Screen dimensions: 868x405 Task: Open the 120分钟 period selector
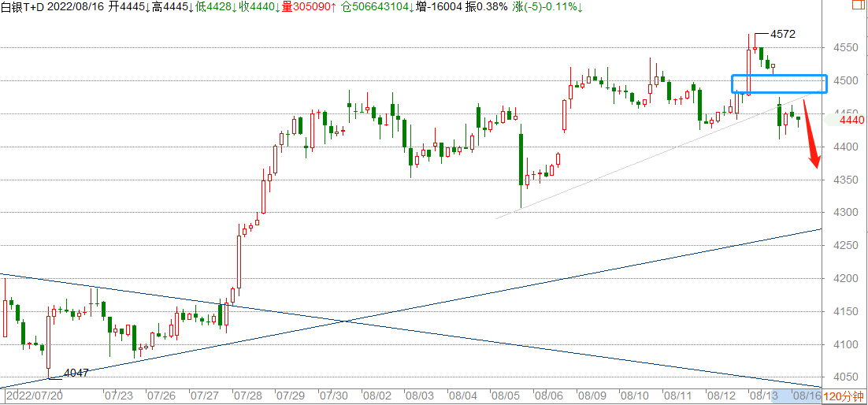click(x=844, y=396)
